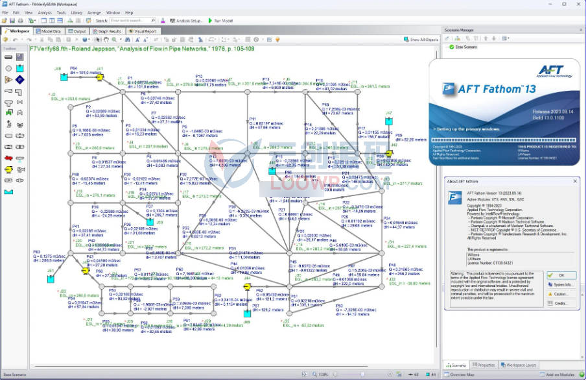Click the Pan hand tool icon
Screen dimensions: 588x381
tap(106, 40)
